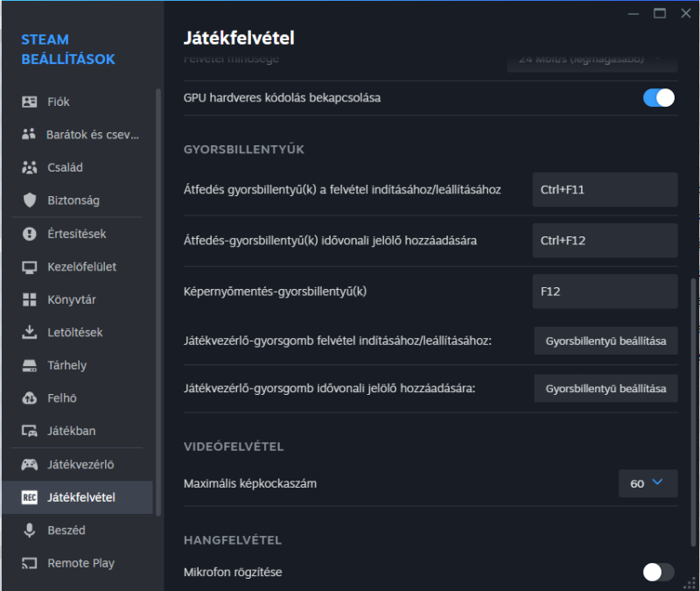Image resolution: width=700 pixels, height=591 pixels.
Task: Disable GPU hardveres kódolás toggle
Action: click(x=659, y=98)
